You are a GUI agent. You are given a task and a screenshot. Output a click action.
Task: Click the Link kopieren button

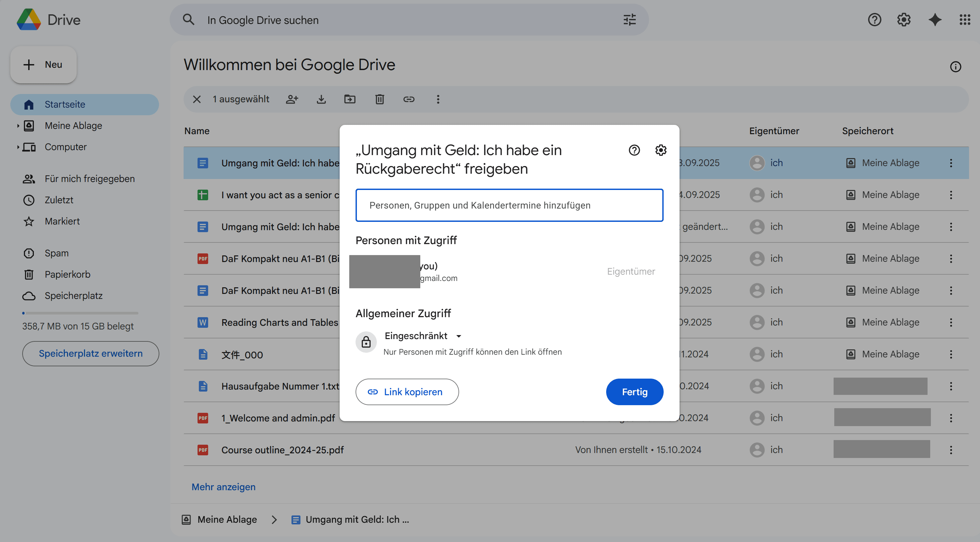407,392
